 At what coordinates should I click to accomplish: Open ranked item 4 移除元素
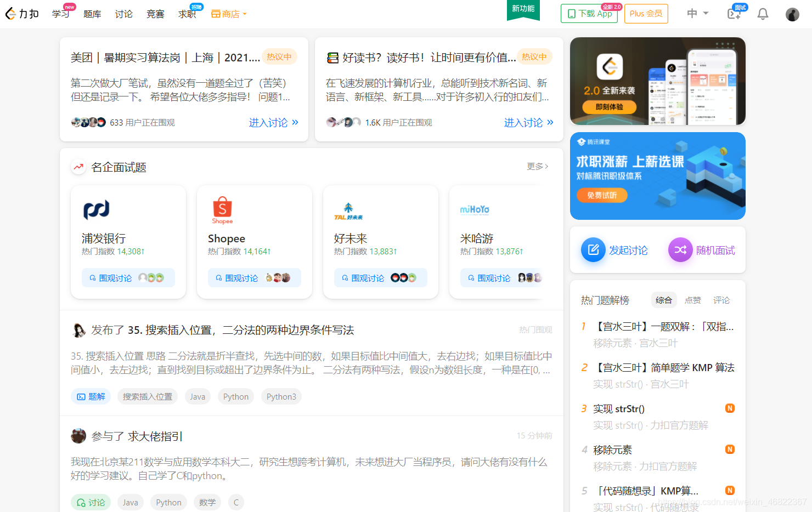(x=612, y=450)
